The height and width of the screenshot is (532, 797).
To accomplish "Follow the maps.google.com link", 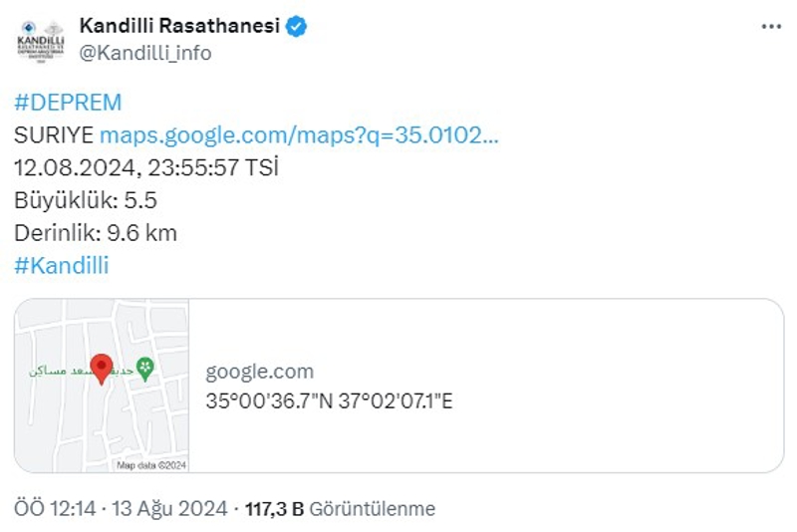I will [x=300, y=135].
